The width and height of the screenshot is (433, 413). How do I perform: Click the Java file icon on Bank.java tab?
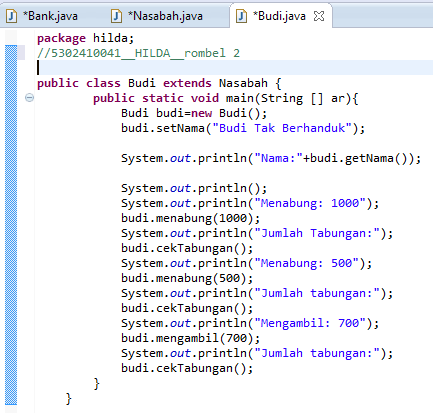[12, 16]
